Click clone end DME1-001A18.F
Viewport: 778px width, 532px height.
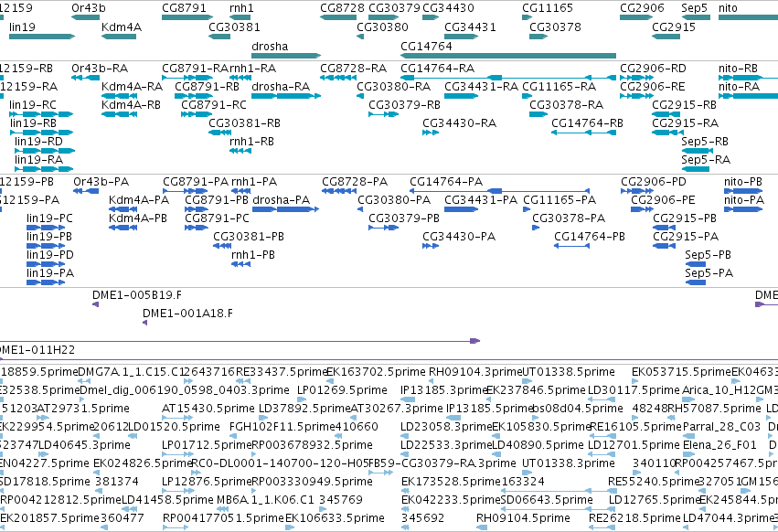(x=144, y=323)
